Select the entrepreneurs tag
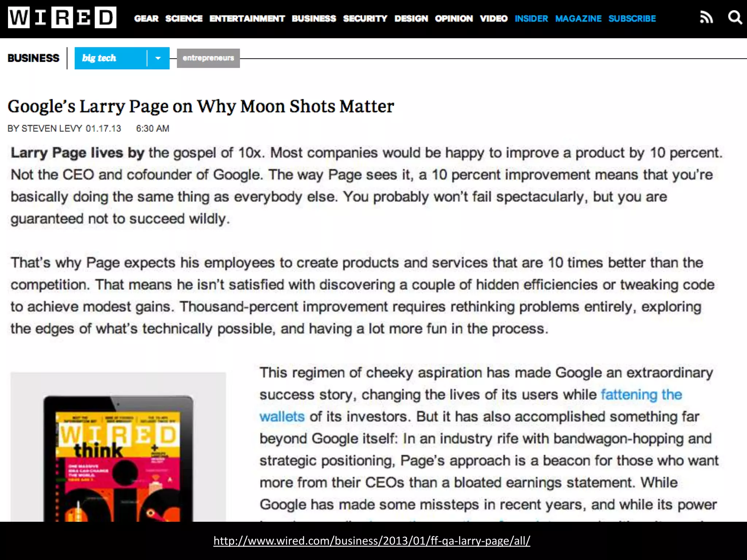The height and width of the screenshot is (560, 747). (208, 58)
